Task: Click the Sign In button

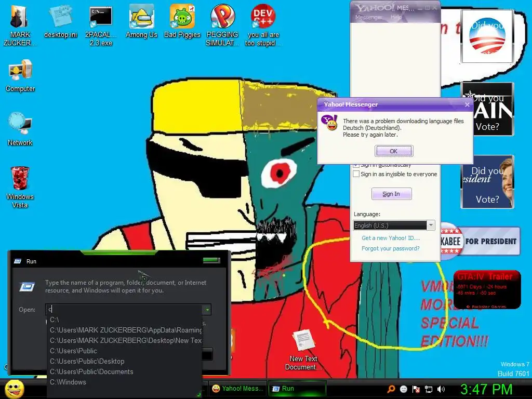Action: coord(391,194)
